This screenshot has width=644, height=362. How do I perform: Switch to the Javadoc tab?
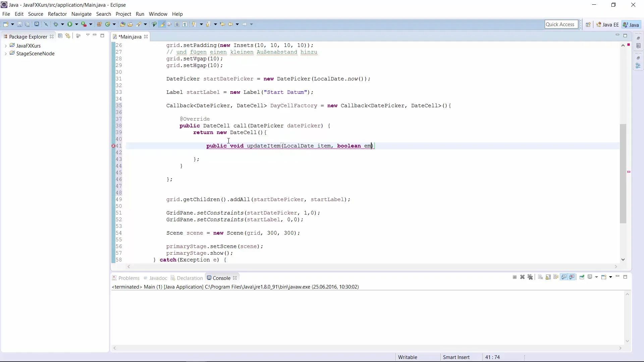(155, 278)
